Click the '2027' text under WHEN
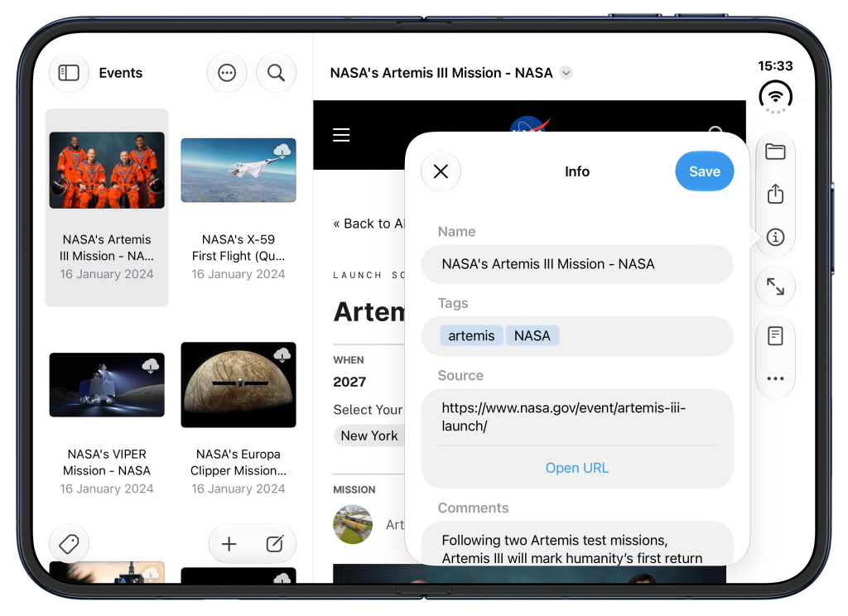848x616 pixels. tap(349, 382)
